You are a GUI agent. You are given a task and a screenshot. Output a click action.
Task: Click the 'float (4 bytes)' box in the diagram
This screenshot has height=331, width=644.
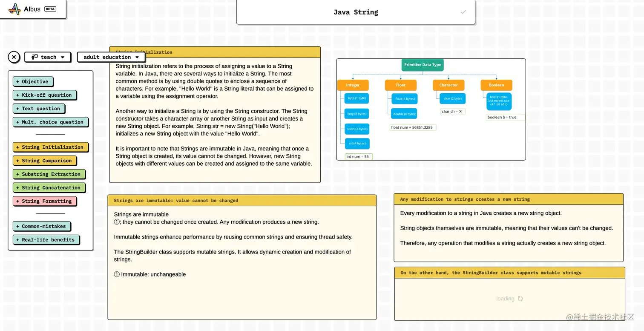click(405, 99)
